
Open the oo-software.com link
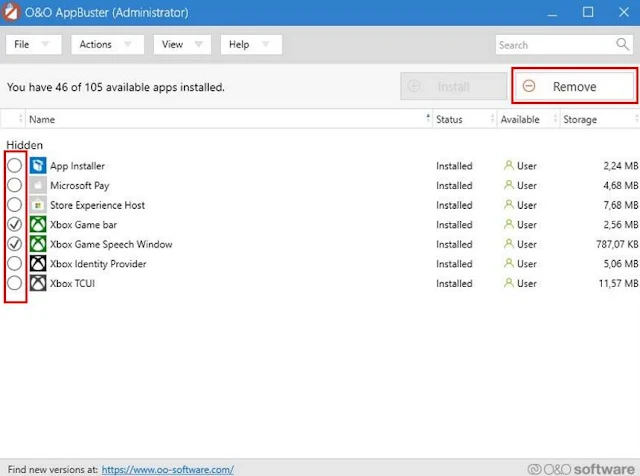167,469
